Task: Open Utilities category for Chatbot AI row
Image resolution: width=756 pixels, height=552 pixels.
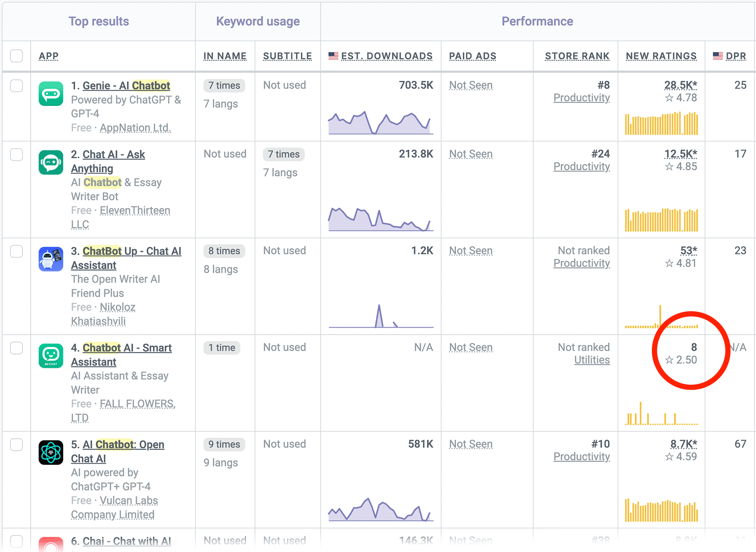Action: (592, 360)
